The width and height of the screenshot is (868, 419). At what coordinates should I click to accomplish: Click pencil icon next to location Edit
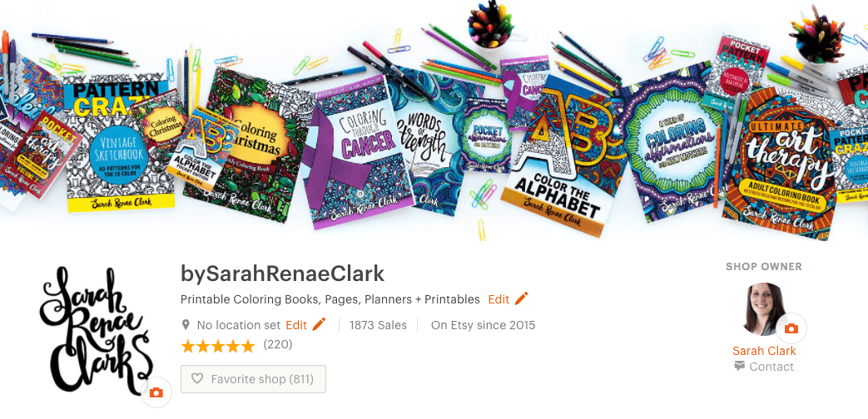coord(319,325)
